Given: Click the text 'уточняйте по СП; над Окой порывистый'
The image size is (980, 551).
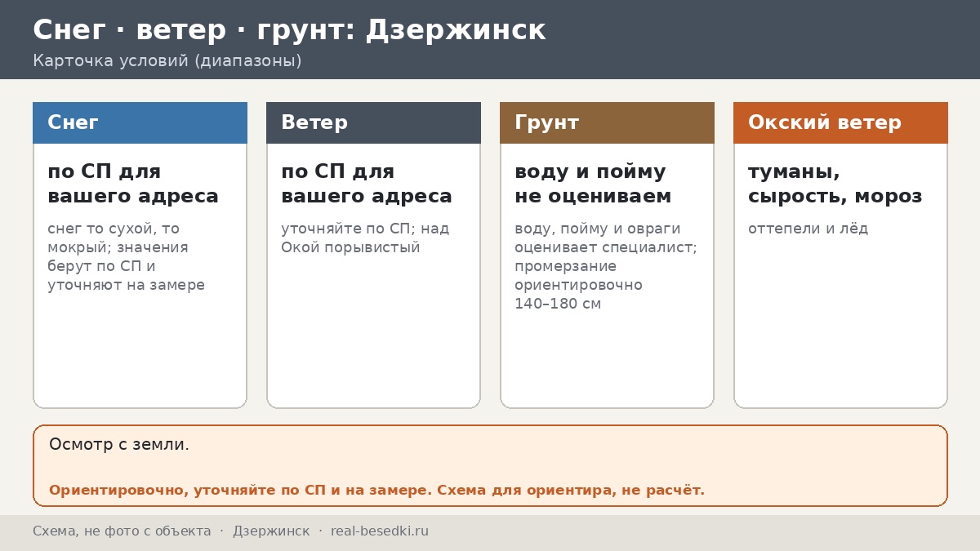Looking at the screenshot, I should [365, 238].
